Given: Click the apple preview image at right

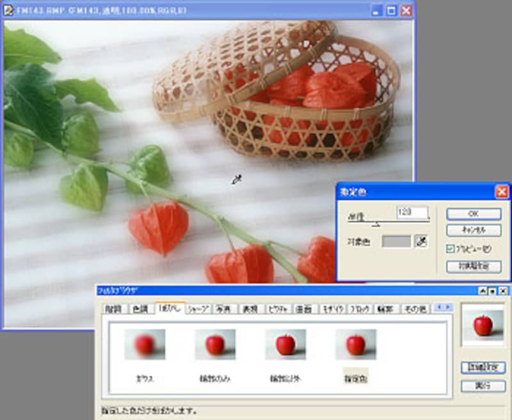Looking at the screenshot, I should pyautogui.click(x=483, y=325).
